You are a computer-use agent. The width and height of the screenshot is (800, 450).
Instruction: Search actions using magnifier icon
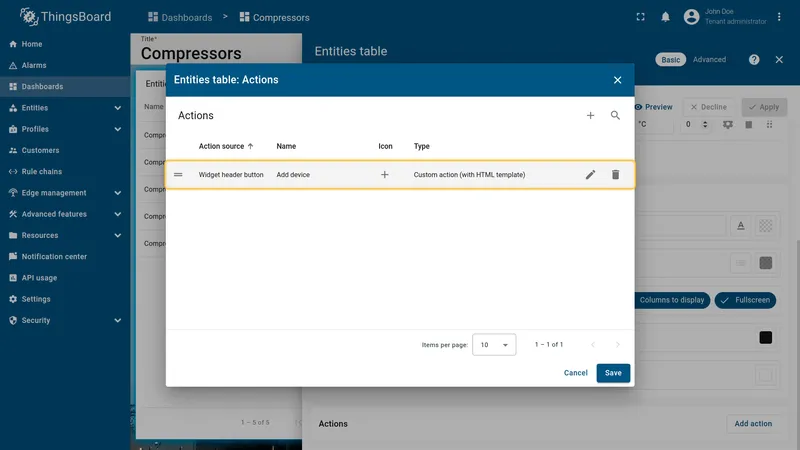pyautogui.click(x=615, y=115)
